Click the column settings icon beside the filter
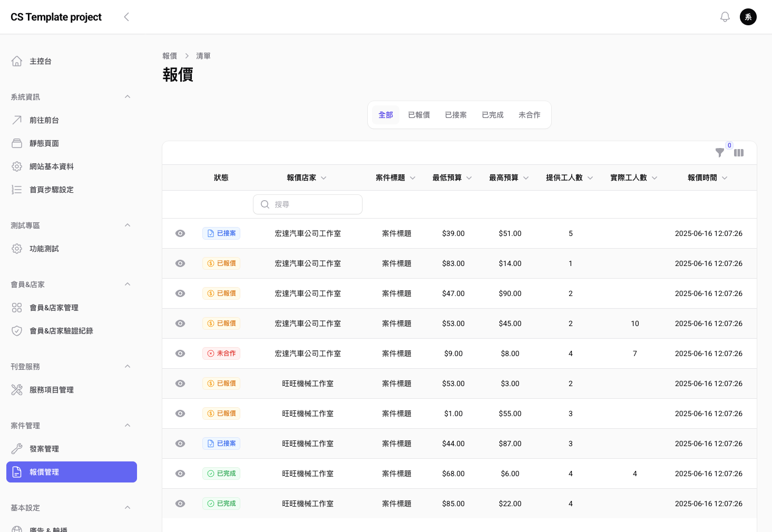 (x=738, y=153)
